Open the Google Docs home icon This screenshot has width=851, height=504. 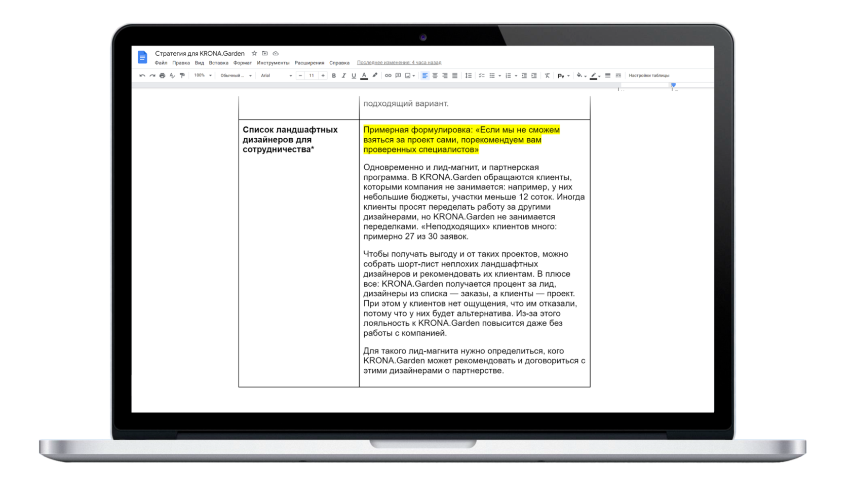tap(142, 57)
